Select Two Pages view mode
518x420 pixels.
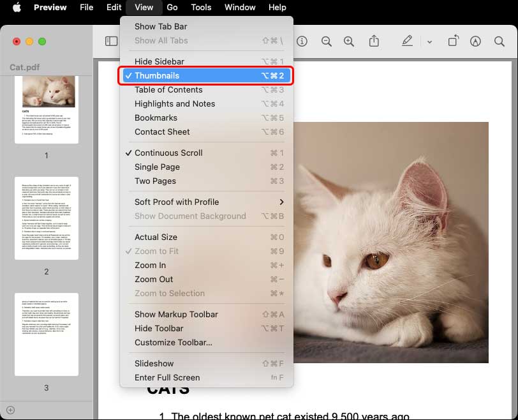point(207,181)
